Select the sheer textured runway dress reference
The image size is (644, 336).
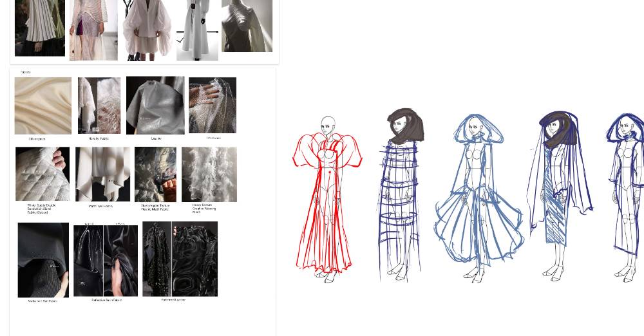(x=93, y=30)
